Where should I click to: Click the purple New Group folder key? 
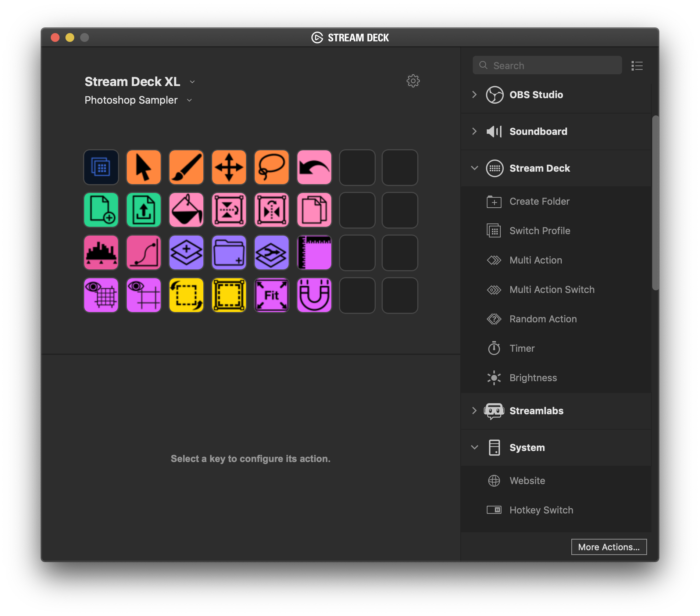pos(229,253)
